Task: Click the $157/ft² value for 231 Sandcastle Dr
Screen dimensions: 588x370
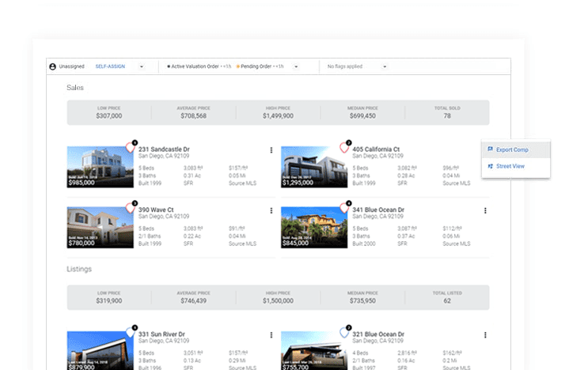Action: click(x=238, y=168)
